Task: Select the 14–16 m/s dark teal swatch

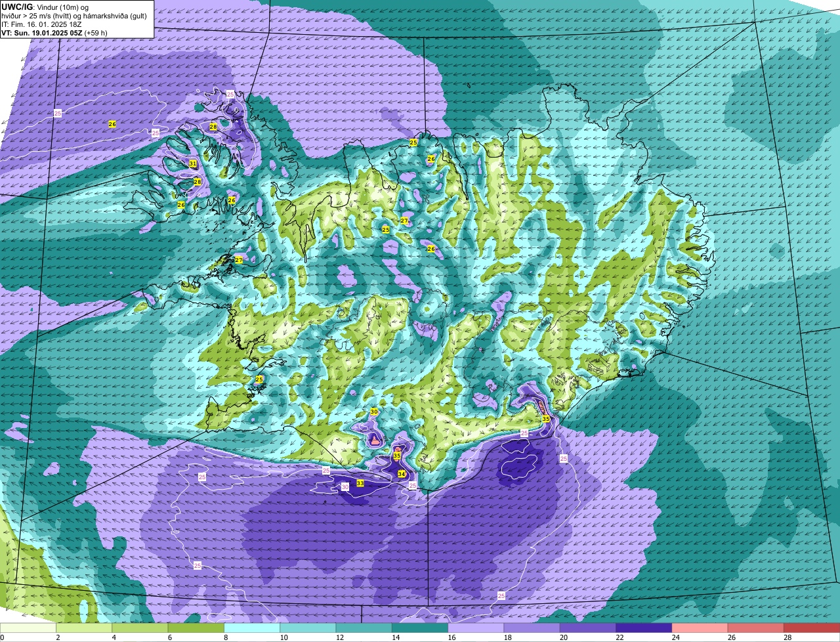Action: [420, 628]
